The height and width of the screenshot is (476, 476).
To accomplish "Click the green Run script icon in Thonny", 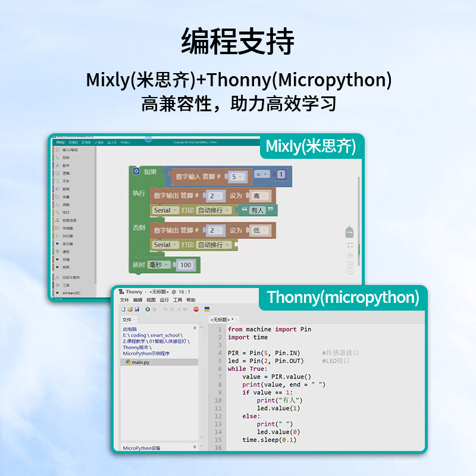I will click(148, 309).
